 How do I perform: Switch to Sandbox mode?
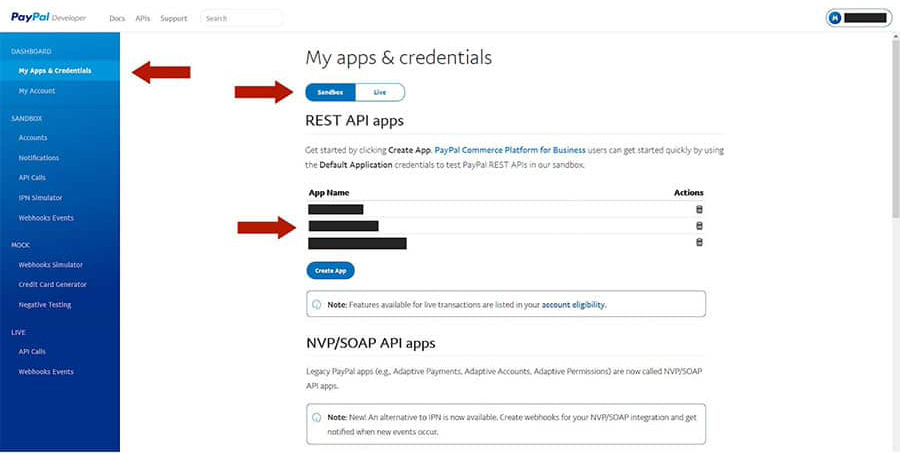pos(331,92)
